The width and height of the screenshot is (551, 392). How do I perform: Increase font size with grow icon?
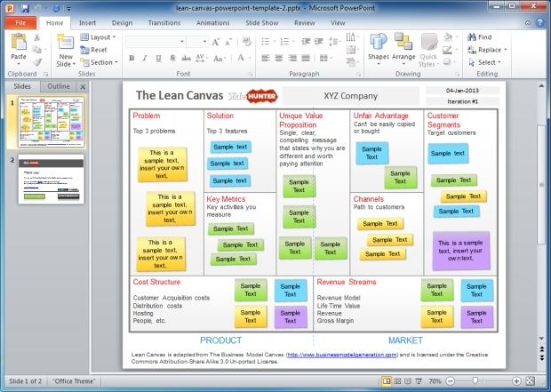[x=216, y=42]
